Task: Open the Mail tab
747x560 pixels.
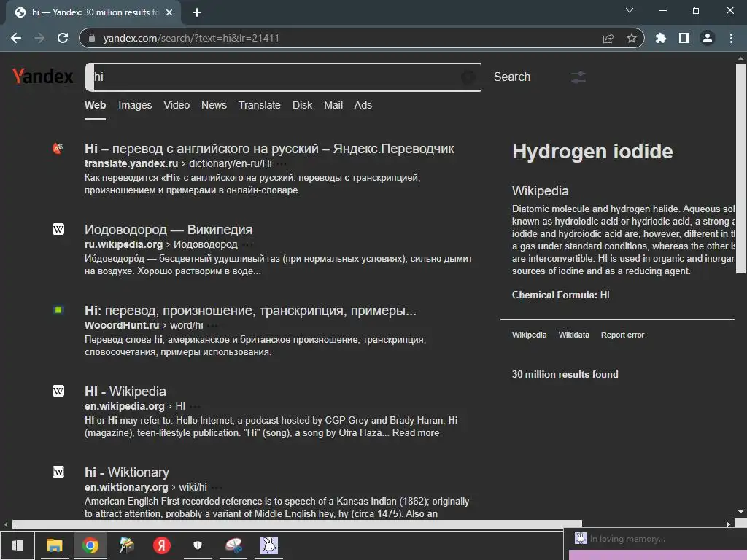Action: point(333,105)
